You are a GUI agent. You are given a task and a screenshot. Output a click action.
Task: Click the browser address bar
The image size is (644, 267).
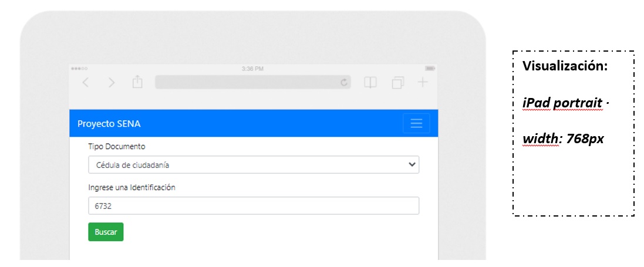point(253,82)
